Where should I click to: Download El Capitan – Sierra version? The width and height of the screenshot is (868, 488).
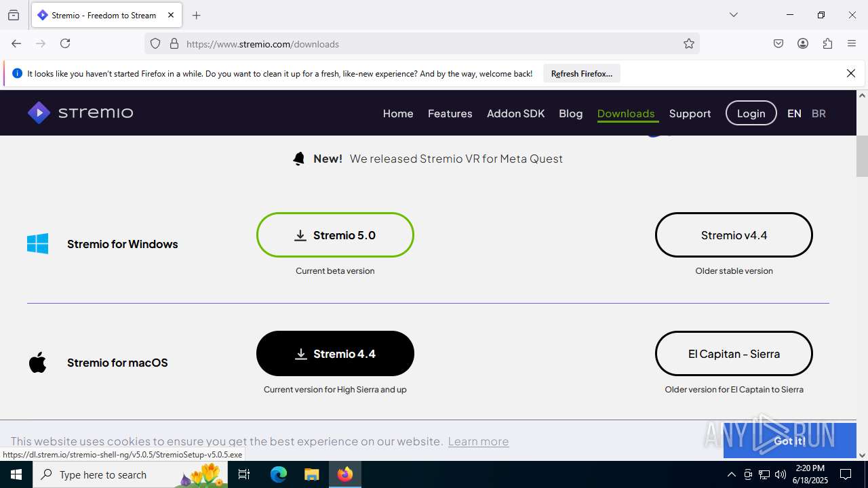click(734, 353)
